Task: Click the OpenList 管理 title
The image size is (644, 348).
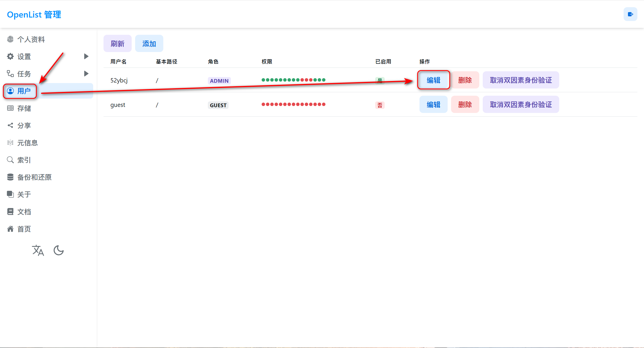Action: click(34, 14)
